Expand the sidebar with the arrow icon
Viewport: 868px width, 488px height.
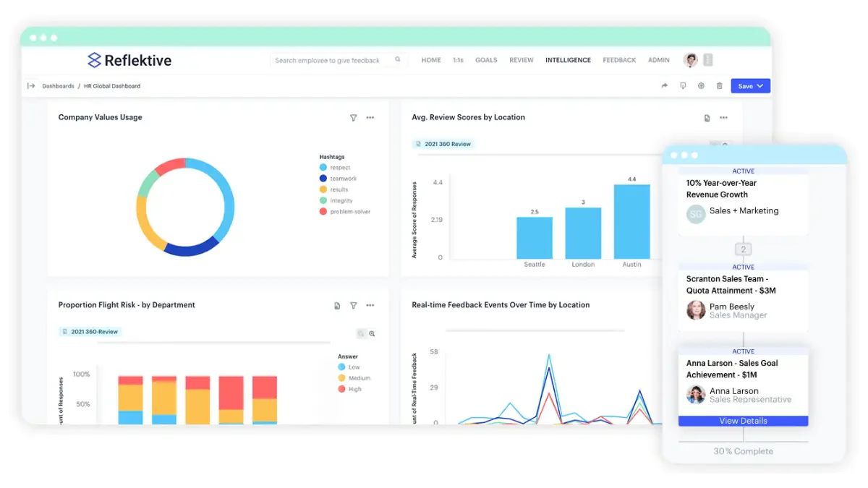[x=31, y=85]
